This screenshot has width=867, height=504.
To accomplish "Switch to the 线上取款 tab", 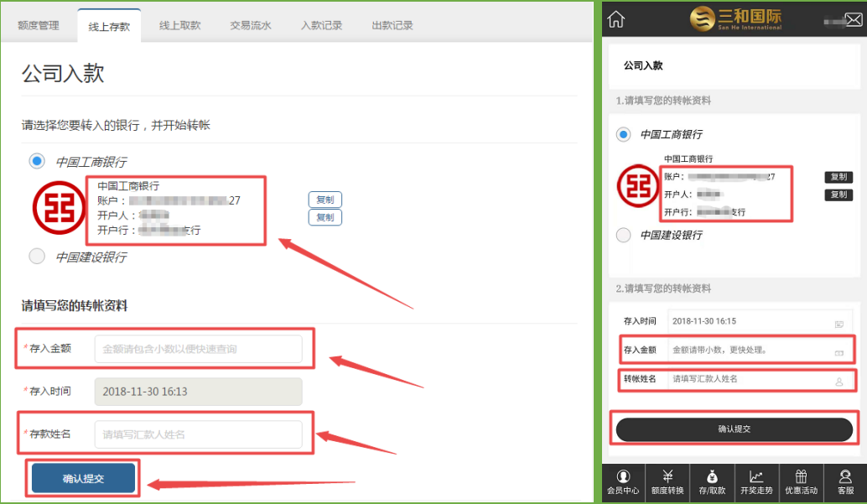I will [x=179, y=26].
